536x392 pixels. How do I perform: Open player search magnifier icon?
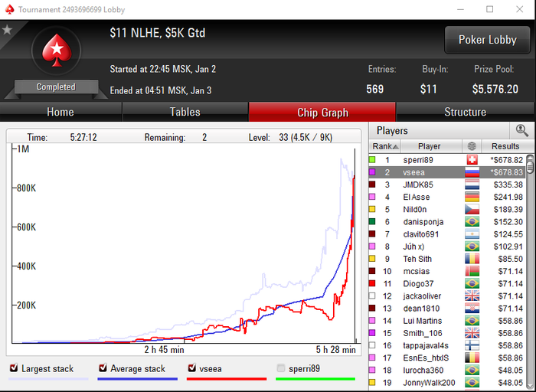click(521, 130)
